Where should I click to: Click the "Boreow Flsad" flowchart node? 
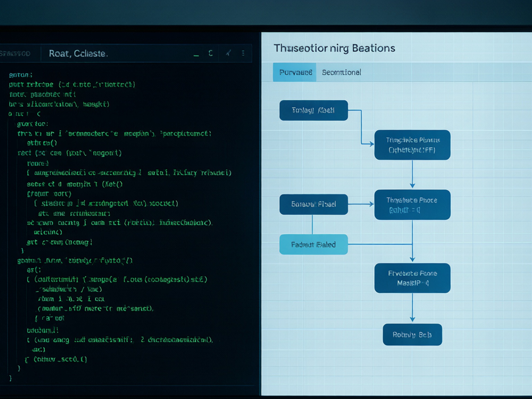pyautogui.click(x=313, y=204)
